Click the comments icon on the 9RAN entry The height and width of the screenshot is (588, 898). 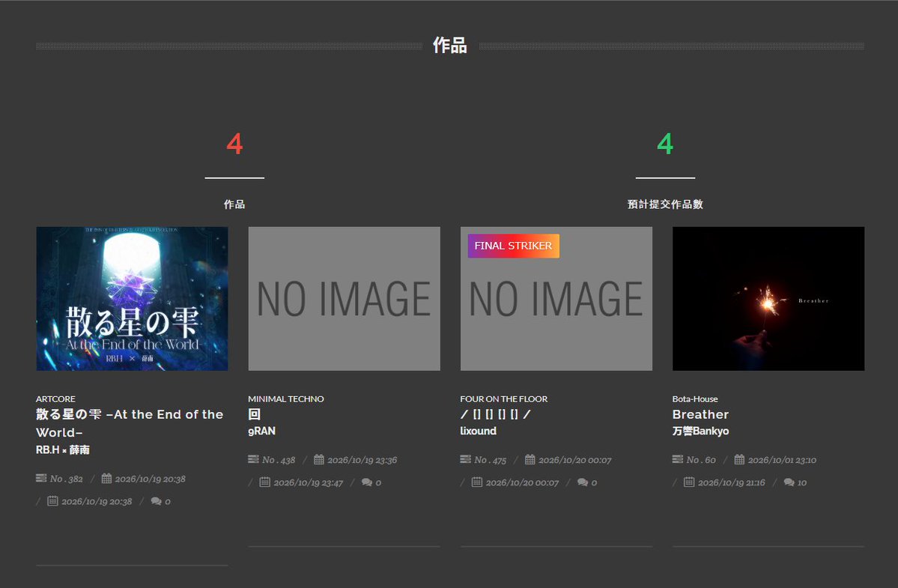tap(366, 482)
